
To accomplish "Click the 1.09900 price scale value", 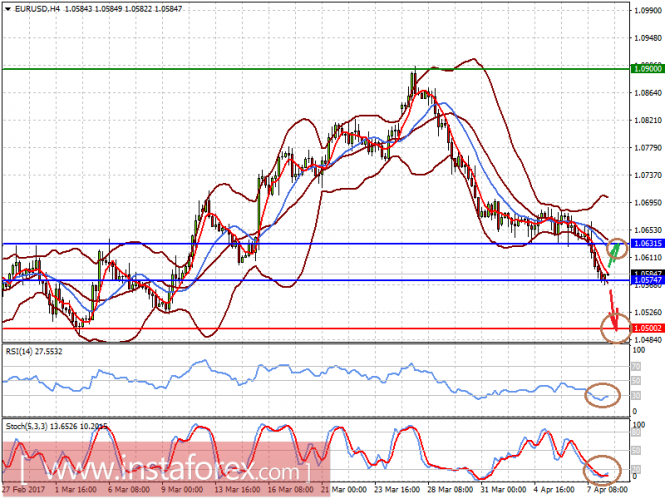I will (x=648, y=11).
